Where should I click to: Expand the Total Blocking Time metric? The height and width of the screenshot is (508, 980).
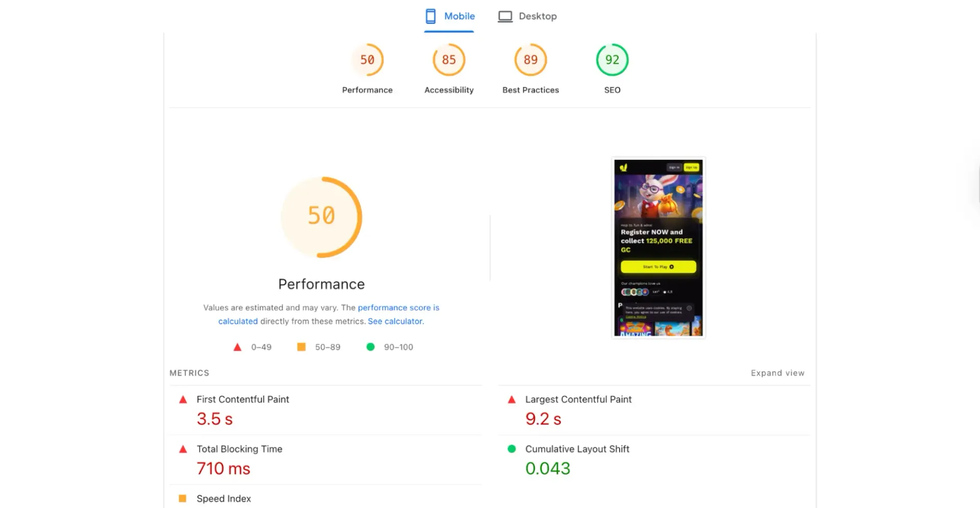click(326, 460)
